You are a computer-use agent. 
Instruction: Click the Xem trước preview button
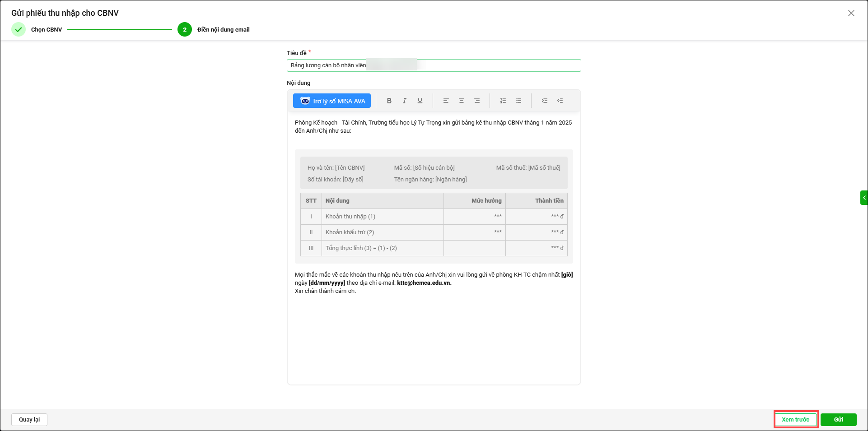point(796,419)
